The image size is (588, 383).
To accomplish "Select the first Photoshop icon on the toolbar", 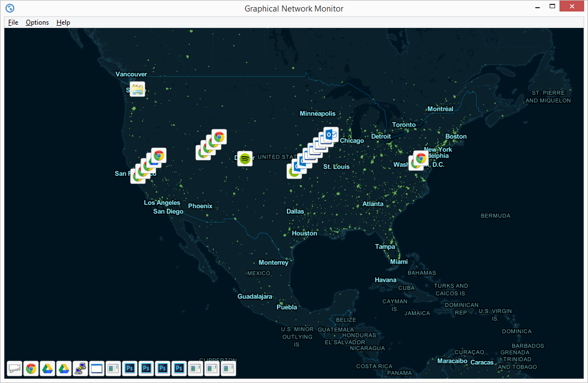I will pyautogui.click(x=129, y=369).
